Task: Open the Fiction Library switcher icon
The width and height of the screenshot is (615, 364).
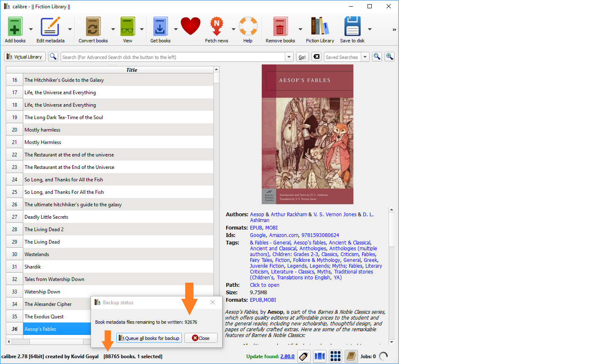Action: click(320, 27)
